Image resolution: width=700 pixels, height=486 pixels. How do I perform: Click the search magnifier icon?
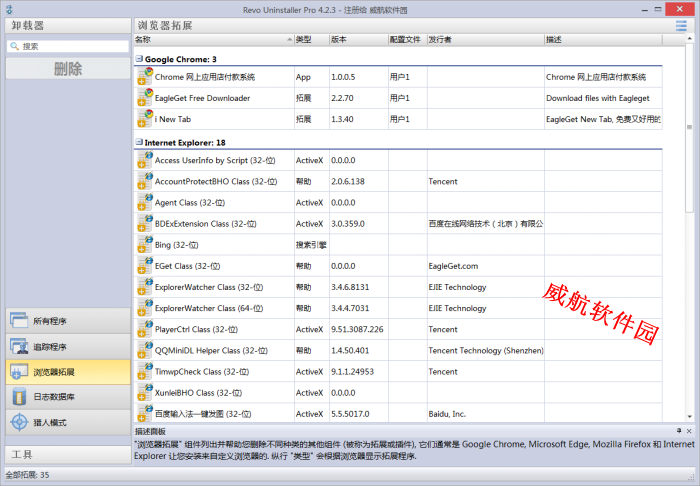(x=14, y=46)
